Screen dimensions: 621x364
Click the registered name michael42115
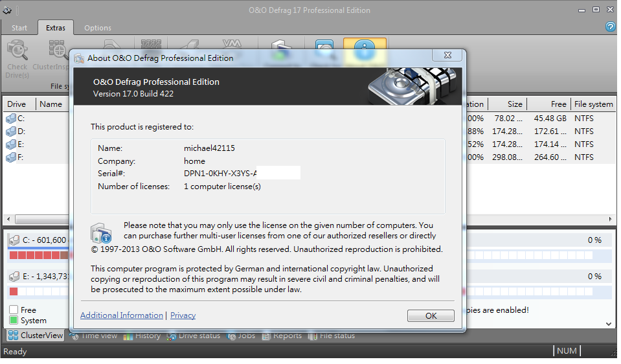(209, 148)
